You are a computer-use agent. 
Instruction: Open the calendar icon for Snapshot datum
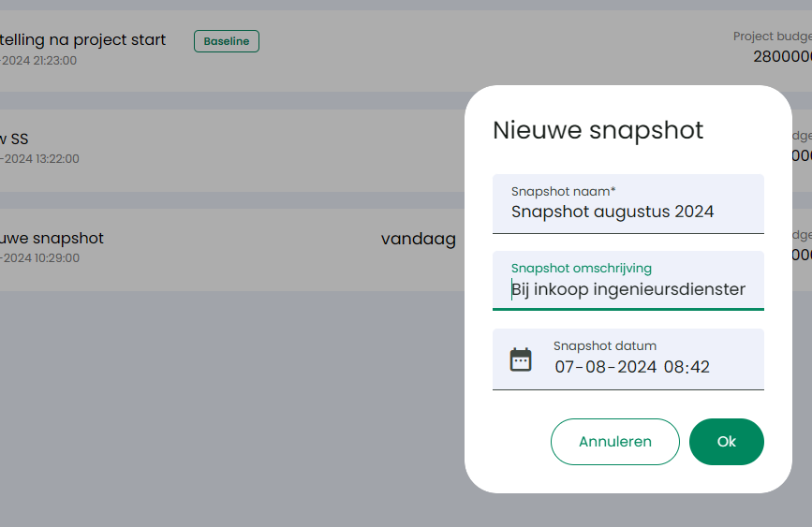[x=521, y=359]
